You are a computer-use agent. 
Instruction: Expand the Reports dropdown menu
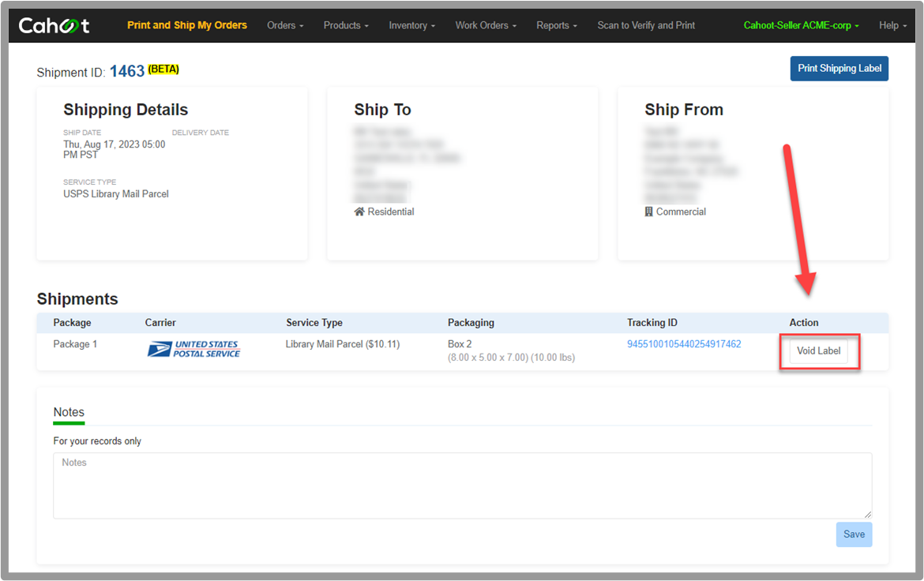click(x=556, y=25)
